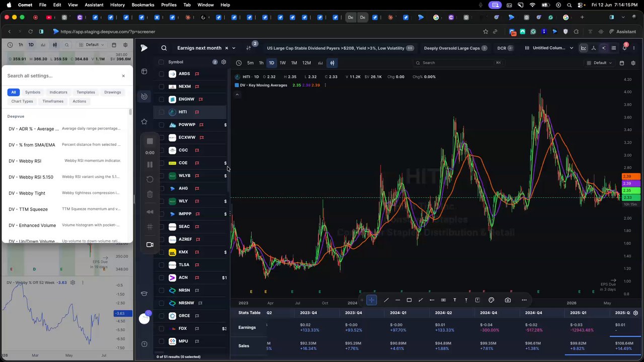This screenshot has height=362, width=644.
Task: Select the rectangle drawing tool
Action: pyautogui.click(x=409, y=300)
